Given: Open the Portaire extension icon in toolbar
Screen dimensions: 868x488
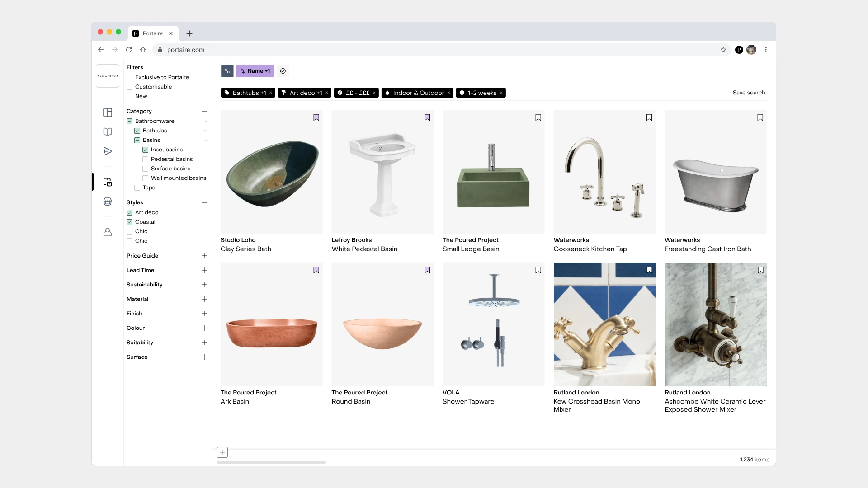Looking at the screenshot, I should tap(739, 50).
